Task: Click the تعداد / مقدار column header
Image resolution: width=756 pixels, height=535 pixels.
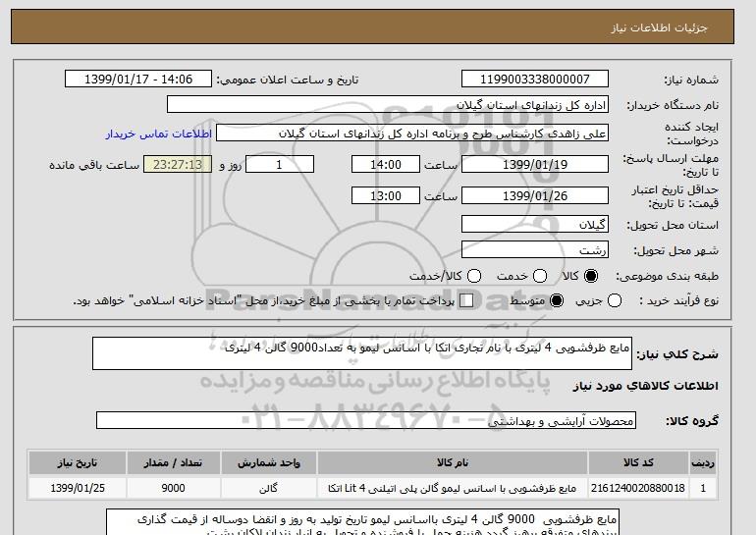Action: click(x=173, y=462)
